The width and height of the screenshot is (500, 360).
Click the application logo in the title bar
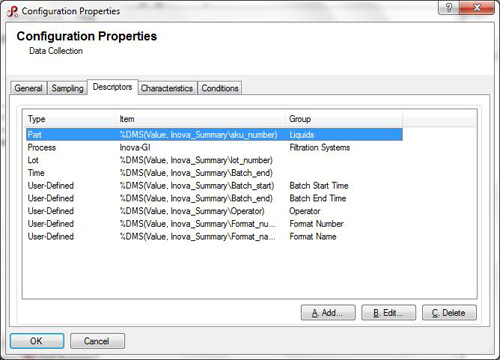tap(13, 11)
